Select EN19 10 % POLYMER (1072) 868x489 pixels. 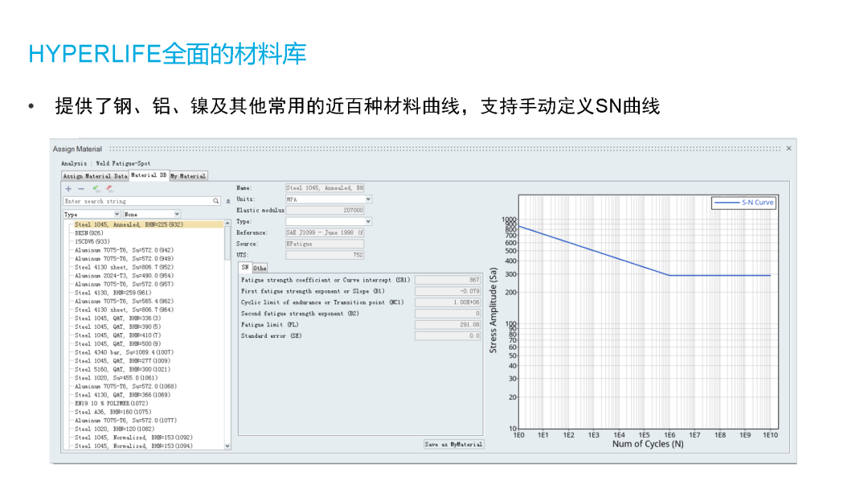tap(111, 403)
